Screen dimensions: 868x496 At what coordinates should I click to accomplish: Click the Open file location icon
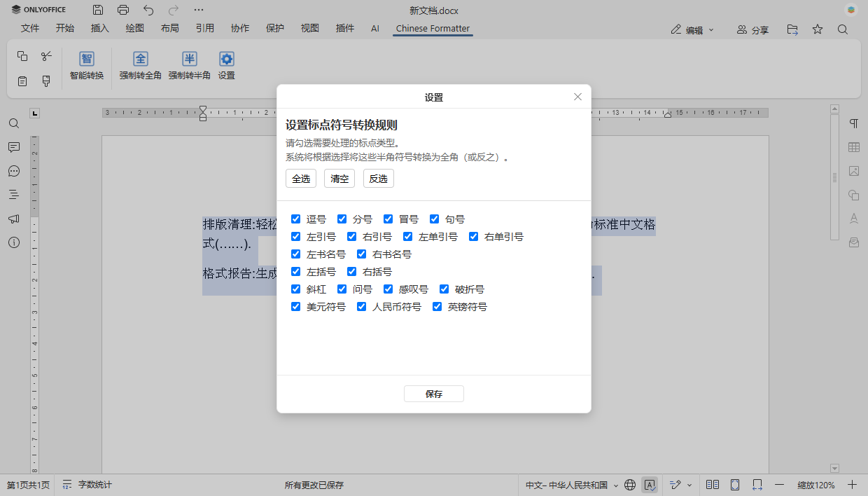(x=792, y=29)
